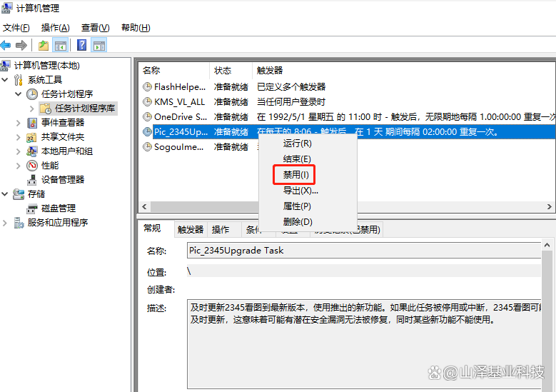556x392 pixels.
Task: Select the 磁盘管理 tree label
Action: pos(59,208)
